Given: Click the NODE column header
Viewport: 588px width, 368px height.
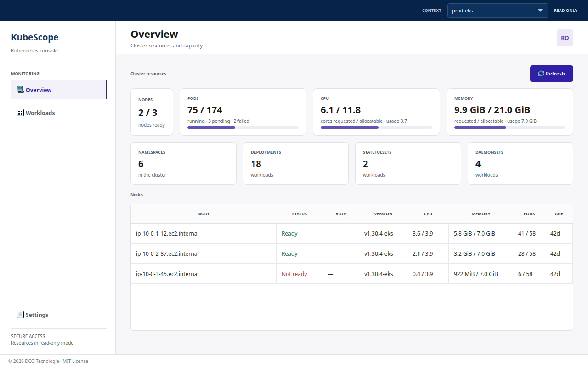Looking at the screenshot, I should click(204, 214).
